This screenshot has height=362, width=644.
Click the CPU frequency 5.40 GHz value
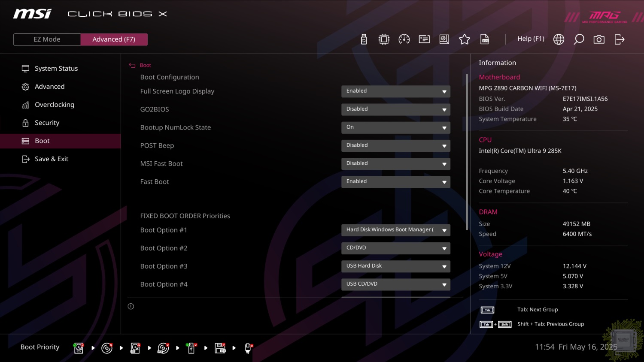pyautogui.click(x=575, y=171)
